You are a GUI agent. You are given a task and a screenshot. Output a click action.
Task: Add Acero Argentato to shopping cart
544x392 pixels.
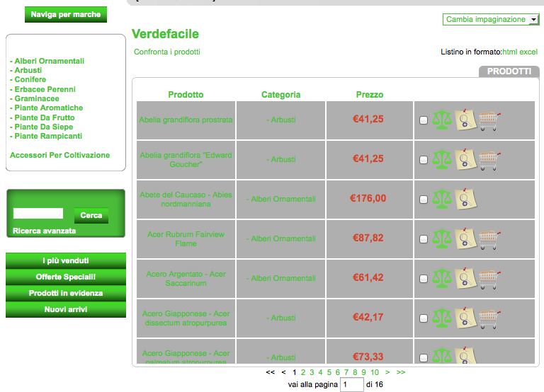489,279
